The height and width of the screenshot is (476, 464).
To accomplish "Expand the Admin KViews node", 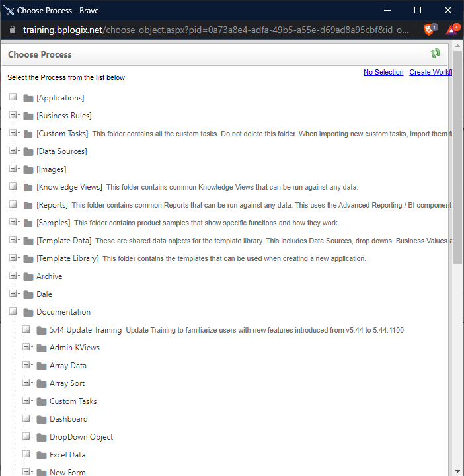I will point(26,347).
